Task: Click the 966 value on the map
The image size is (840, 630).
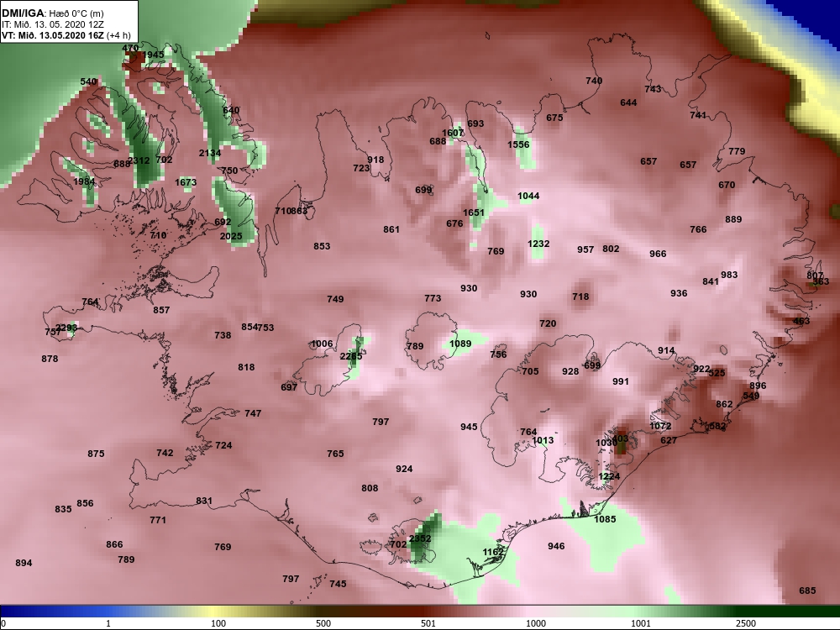Action: [658, 254]
